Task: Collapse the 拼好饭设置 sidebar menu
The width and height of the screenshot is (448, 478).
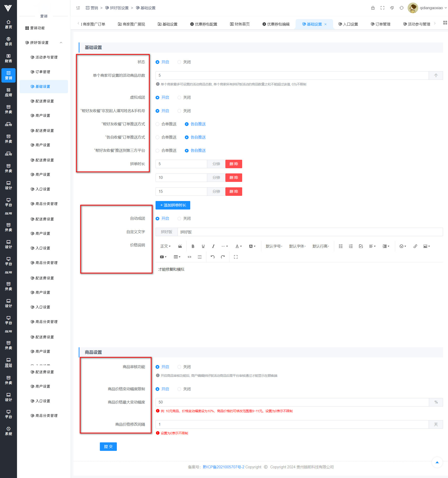Action: click(x=61, y=42)
